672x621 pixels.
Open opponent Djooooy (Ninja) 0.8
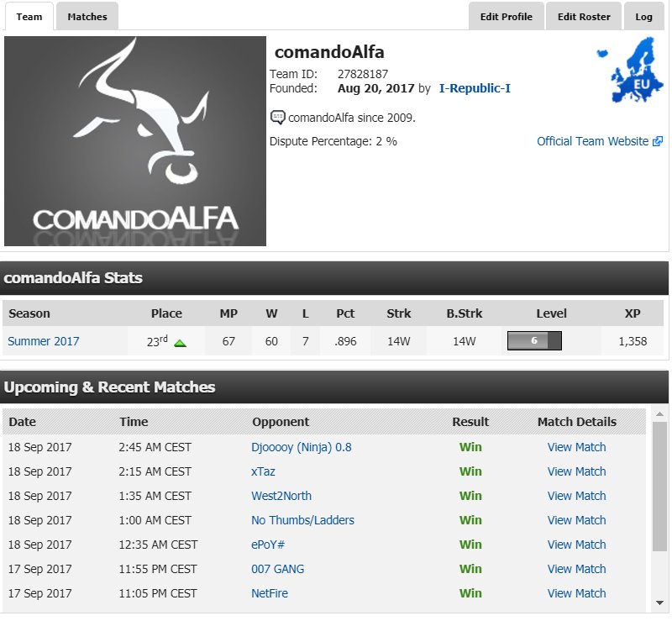pyautogui.click(x=302, y=447)
